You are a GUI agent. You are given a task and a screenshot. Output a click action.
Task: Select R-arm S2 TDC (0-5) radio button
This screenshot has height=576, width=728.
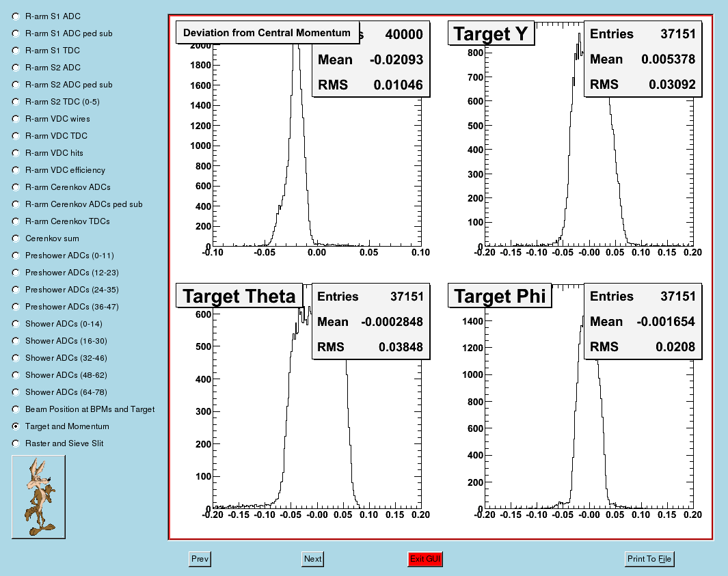tap(16, 102)
